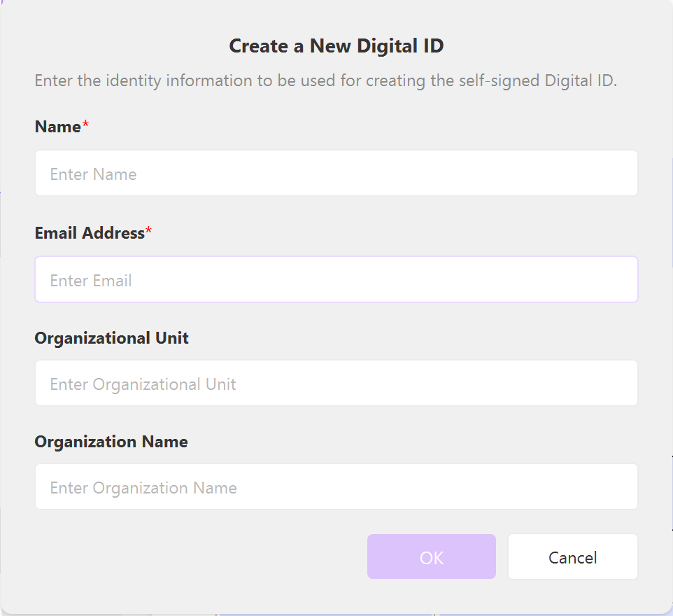Cancel the Digital ID creation
The image size is (673, 616).
572,557
